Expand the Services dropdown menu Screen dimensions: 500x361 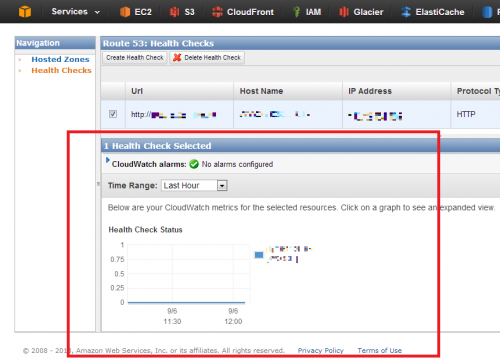click(76, 12)
